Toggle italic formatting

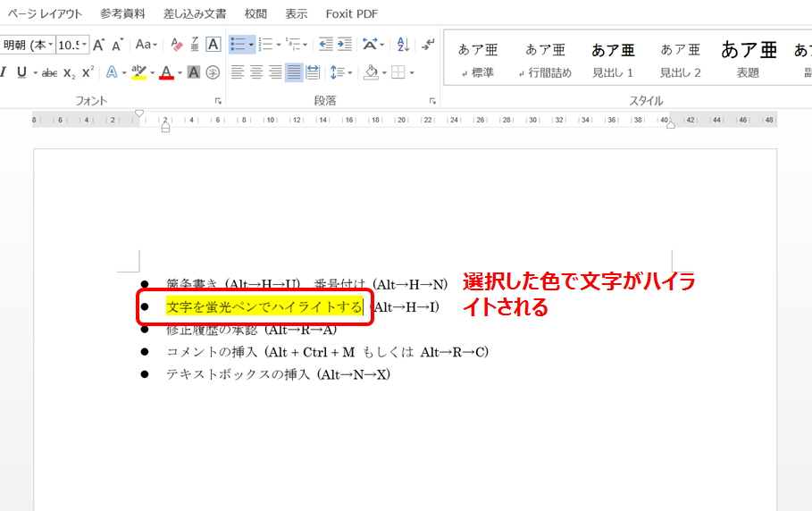pyautogui.click(x=3, y=72)
